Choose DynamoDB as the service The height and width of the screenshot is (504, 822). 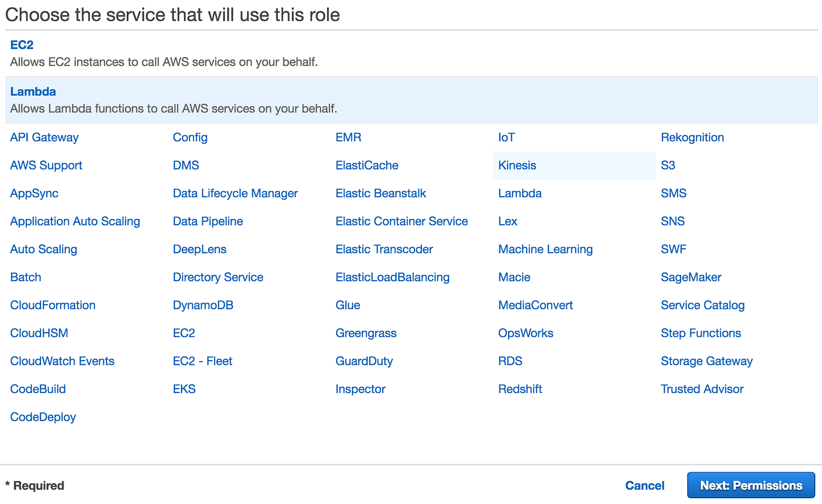[203, 305]
